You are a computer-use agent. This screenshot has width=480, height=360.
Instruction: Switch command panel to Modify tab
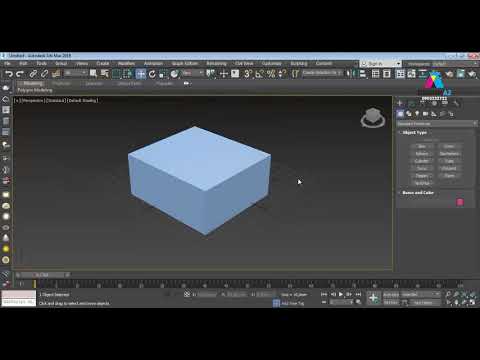[412, 104]
